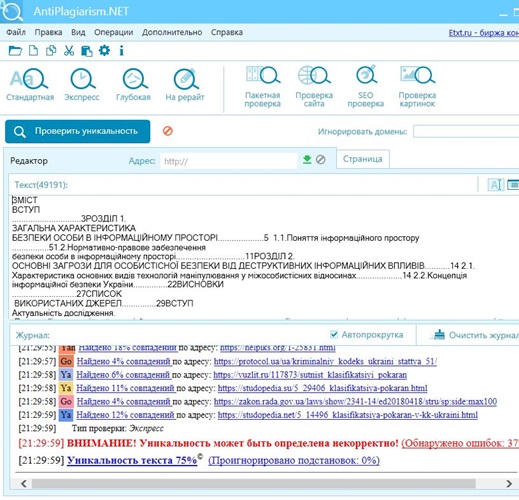Show program info via the i icon
This screenshot has width=519, height=500.
[x=121, y=51]
